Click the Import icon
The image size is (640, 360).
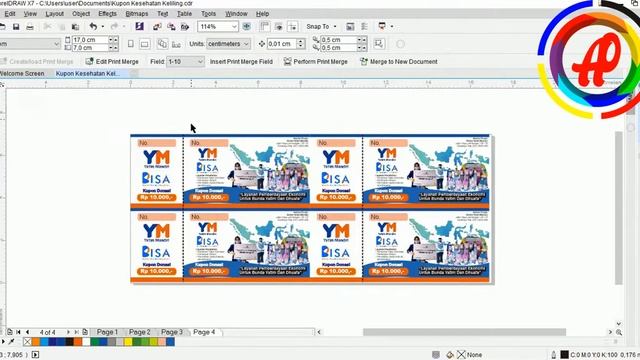click(157, 27)
